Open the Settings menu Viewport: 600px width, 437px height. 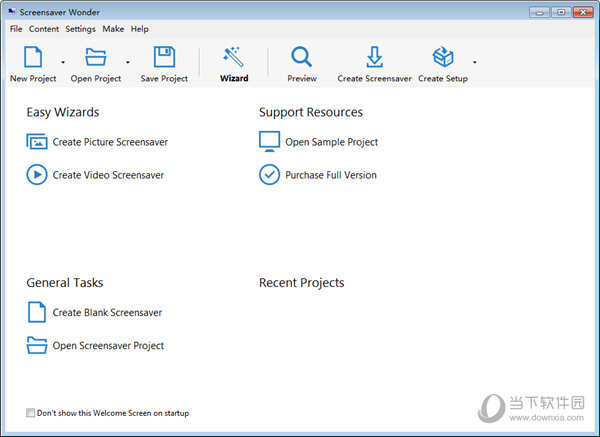[80, 29]
